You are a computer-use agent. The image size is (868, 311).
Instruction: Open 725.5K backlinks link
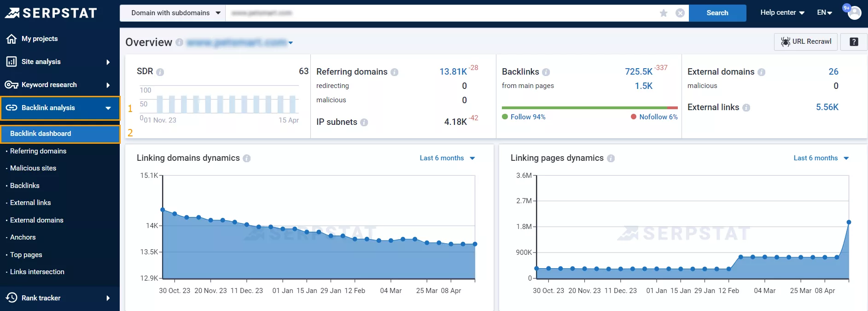639,72
